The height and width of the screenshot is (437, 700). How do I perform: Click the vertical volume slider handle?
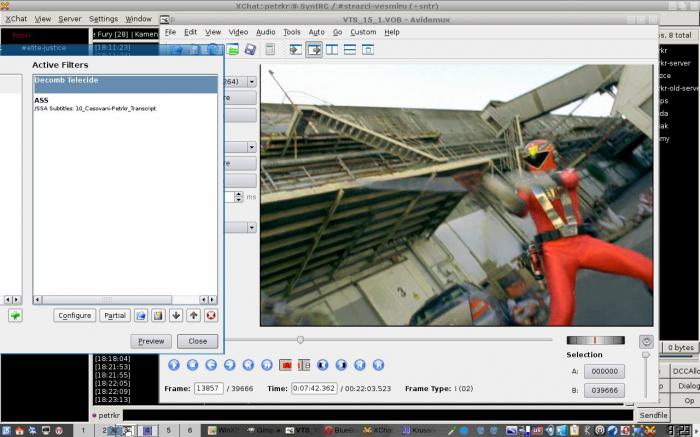point(646,355)
